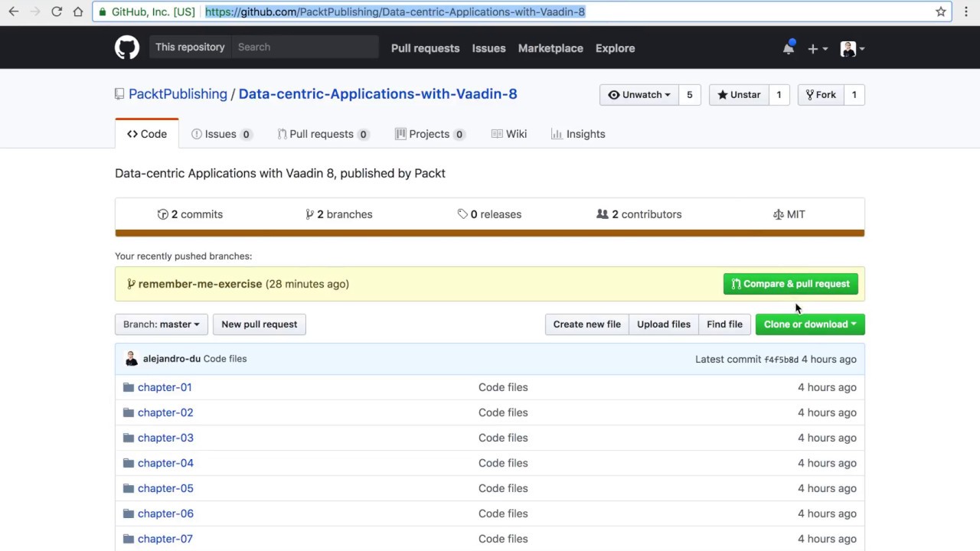Screen dimensions: 980x551
Task: Open the plus create-new dropdown
Action: [x=817, y=48]
